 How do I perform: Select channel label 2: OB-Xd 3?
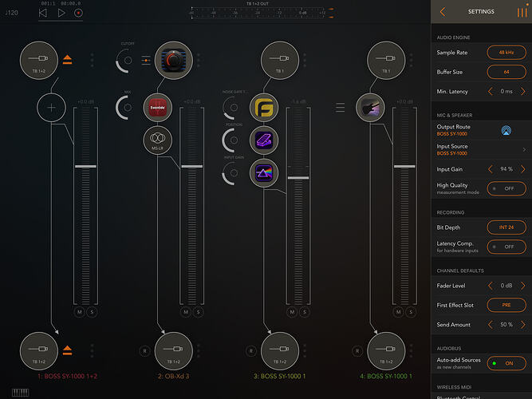click(173, 376)
